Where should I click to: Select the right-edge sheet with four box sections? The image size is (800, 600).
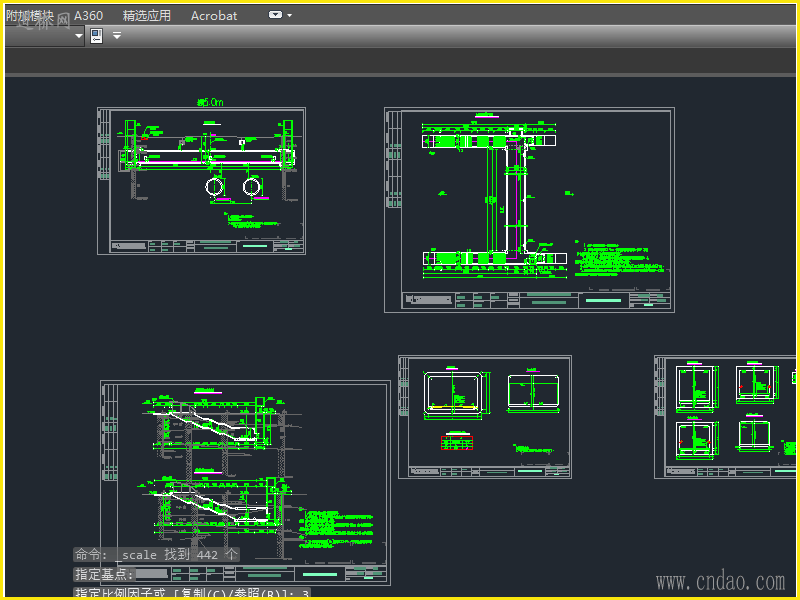point(726,416)
